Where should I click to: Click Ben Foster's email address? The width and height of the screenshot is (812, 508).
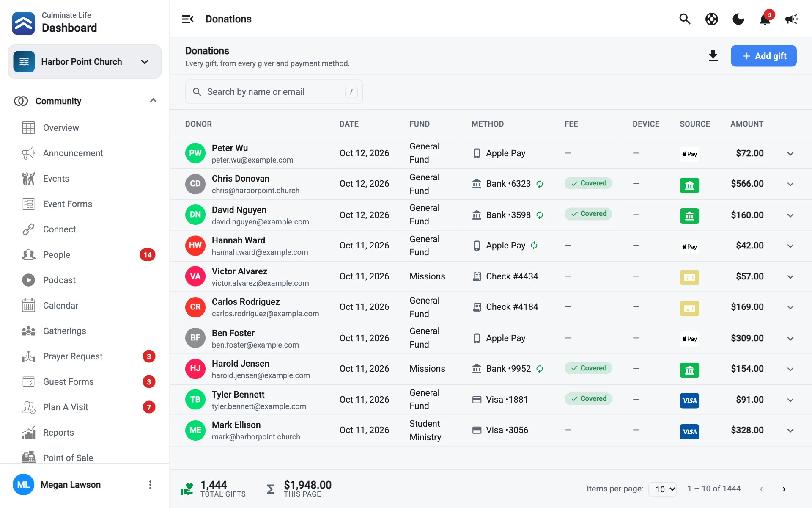[x=255, y=345]
